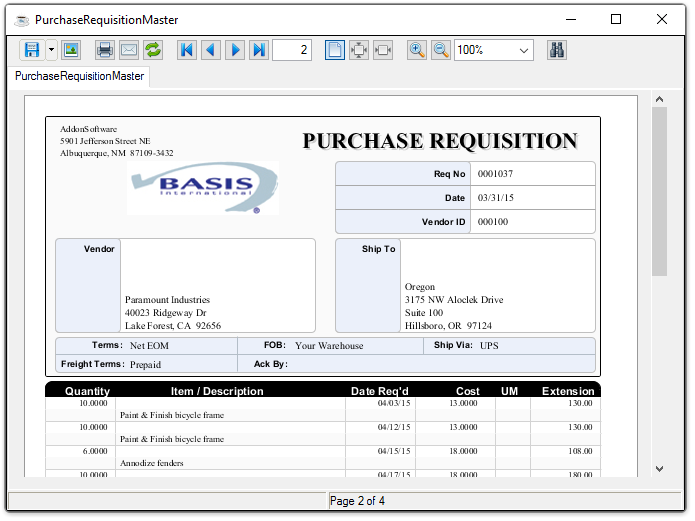
Task: Toggle actual size page view
Action: [335, 50]
